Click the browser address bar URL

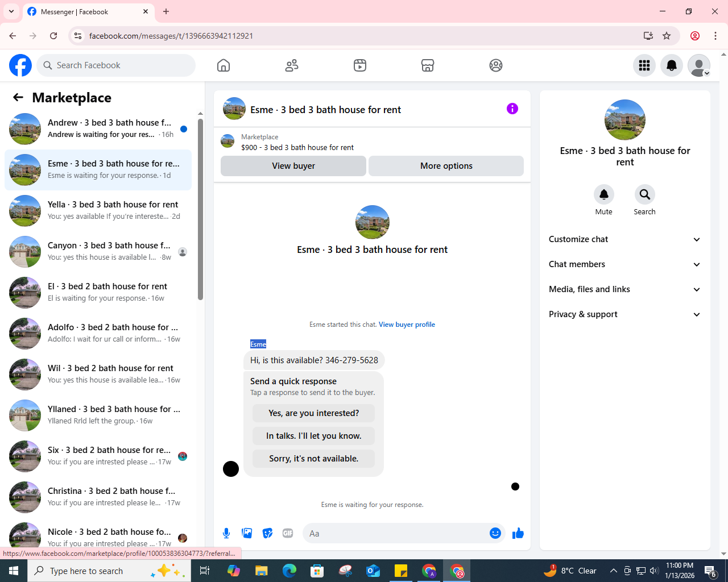click(171, 36)
